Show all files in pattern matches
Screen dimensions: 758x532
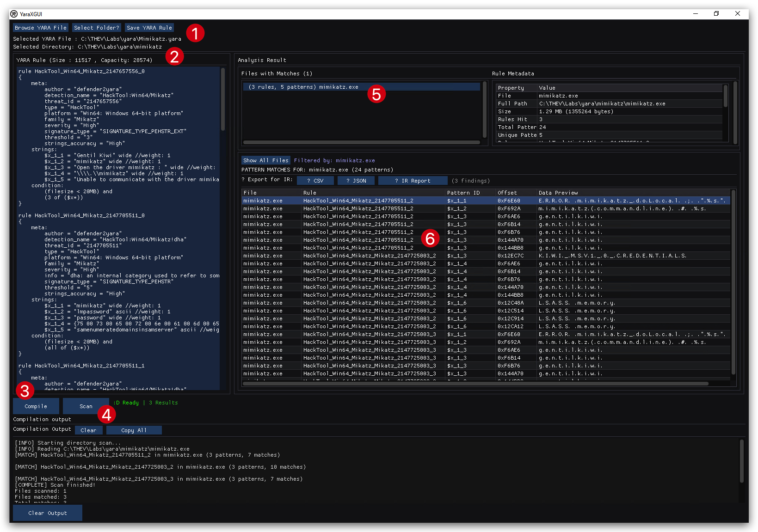(266, 160)
